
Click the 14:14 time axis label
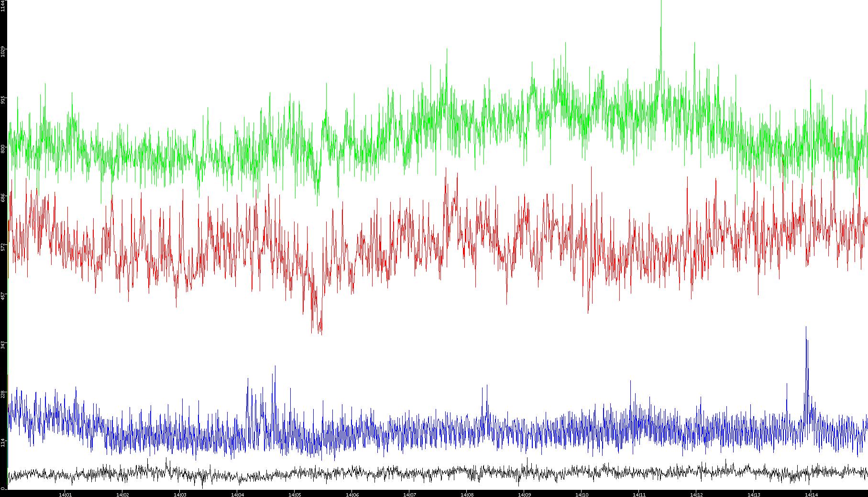811,495
